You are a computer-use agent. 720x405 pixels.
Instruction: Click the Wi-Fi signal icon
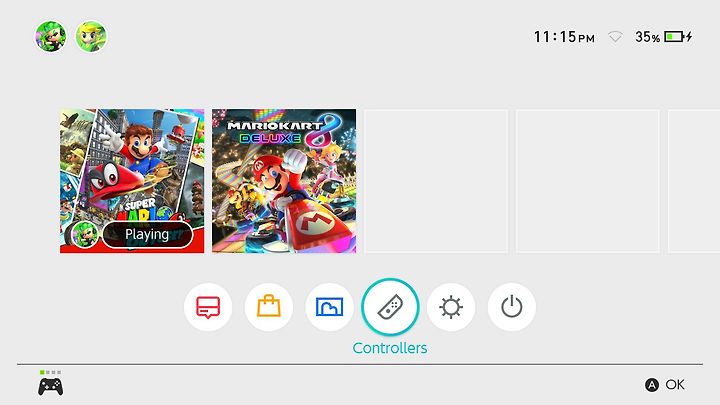coord(615,37)
